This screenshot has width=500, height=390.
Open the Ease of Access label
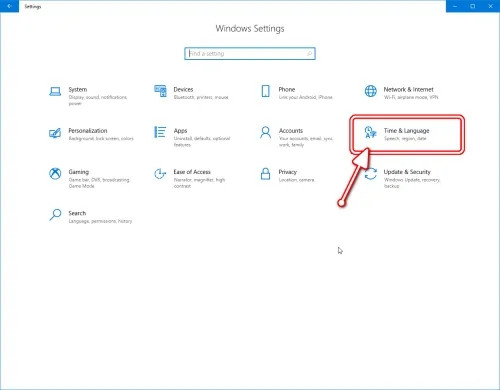(192, 172)
